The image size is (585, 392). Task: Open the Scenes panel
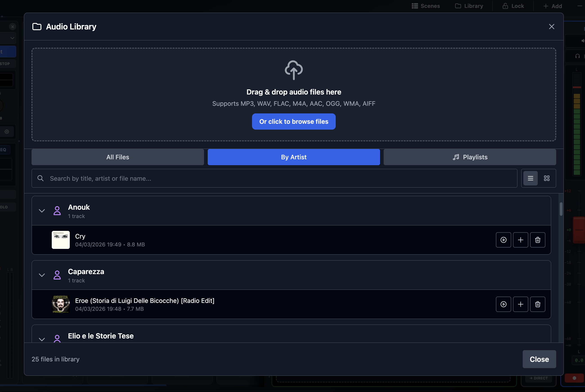(426, 6)
